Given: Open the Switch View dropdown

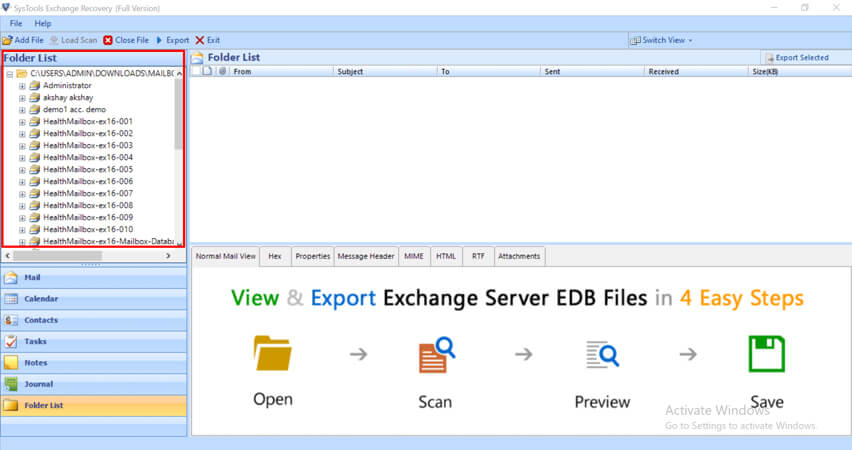Looking at the screenshot, I should pos(661,40).
